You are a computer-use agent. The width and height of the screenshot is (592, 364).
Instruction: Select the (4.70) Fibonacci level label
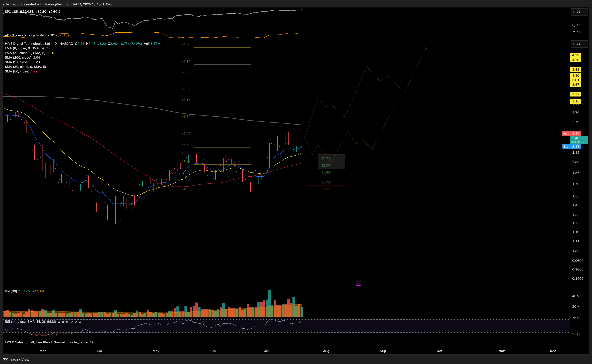coord(187,44)
